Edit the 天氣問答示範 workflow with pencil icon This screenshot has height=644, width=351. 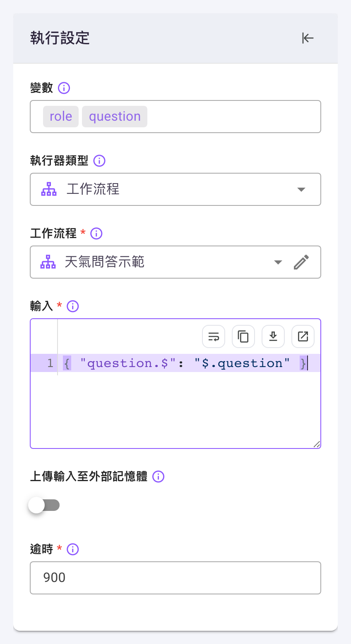(301, 262)
